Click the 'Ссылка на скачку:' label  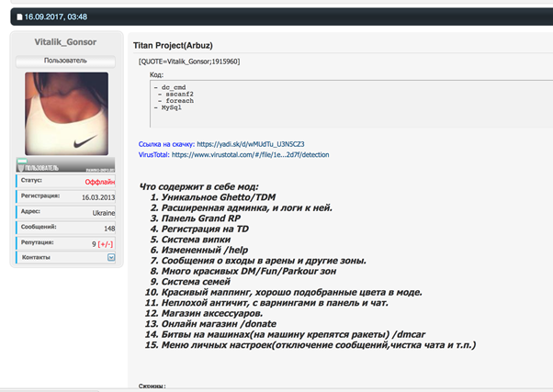click(x=166, y=144)
